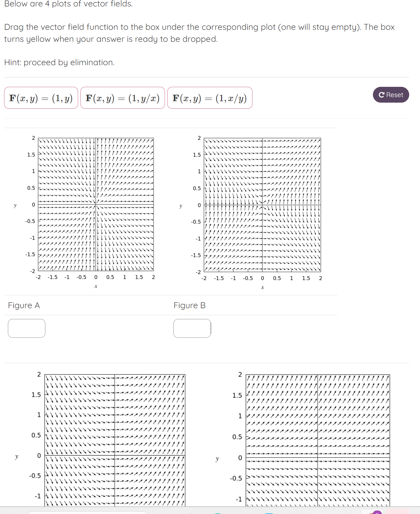Click the x-axis label under Figure A
The height and width of the screenshot is (514, 420).
[96, 286]
